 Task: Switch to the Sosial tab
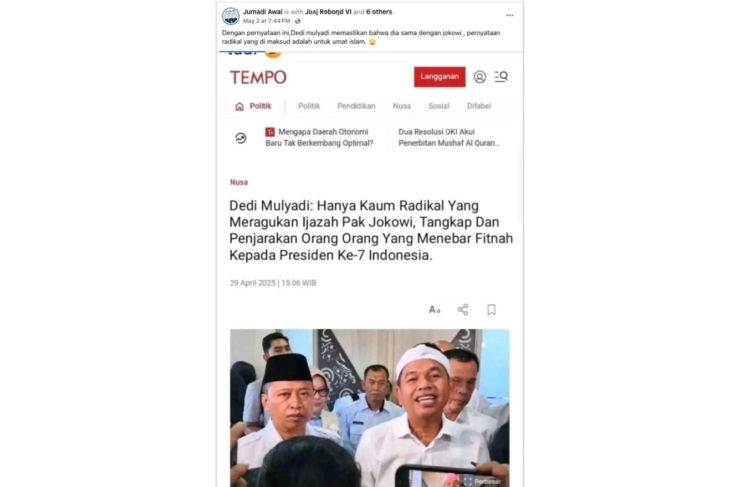(439, 106)
